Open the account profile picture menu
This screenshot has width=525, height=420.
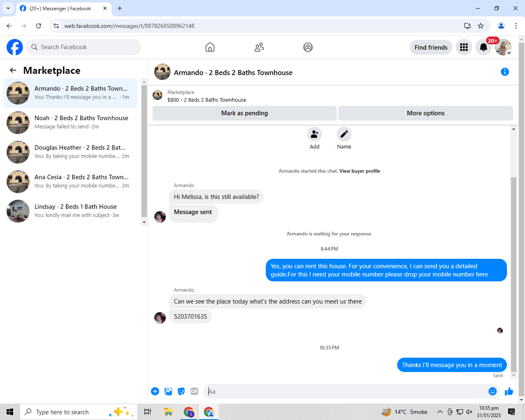click(503, 47)
